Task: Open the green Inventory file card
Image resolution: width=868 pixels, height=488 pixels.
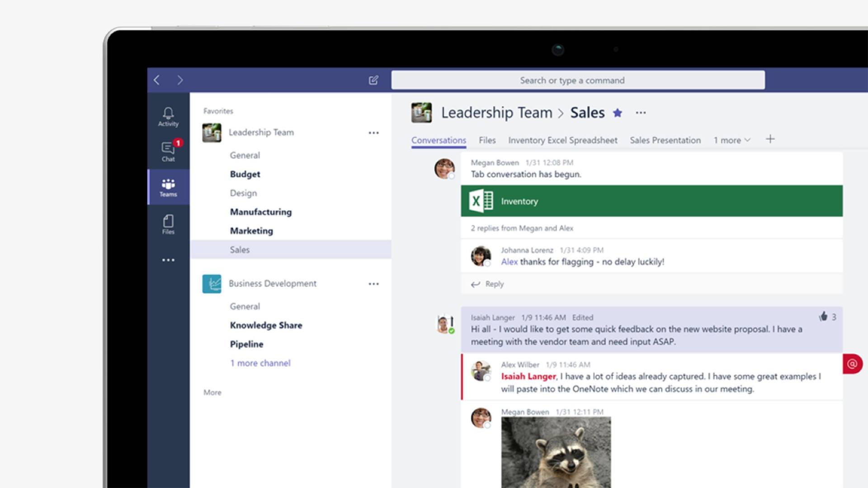Action: 651,201
